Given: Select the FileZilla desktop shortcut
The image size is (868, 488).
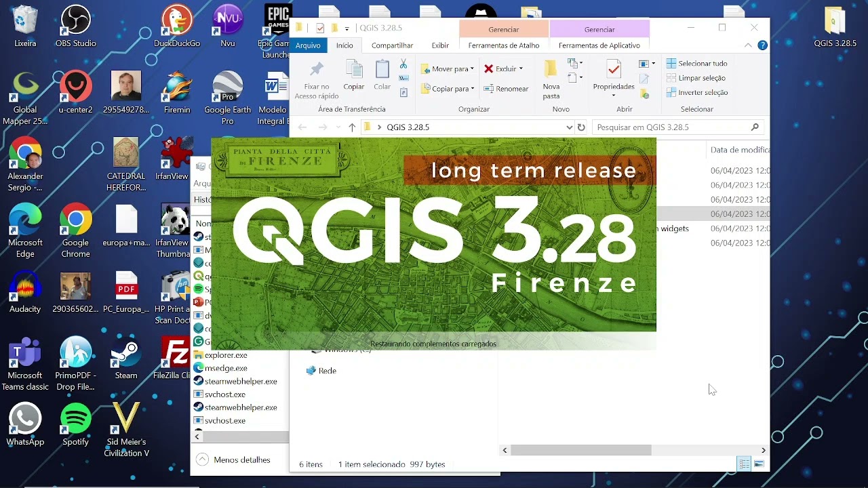Looking at the screenshot, I should [174, 359].
